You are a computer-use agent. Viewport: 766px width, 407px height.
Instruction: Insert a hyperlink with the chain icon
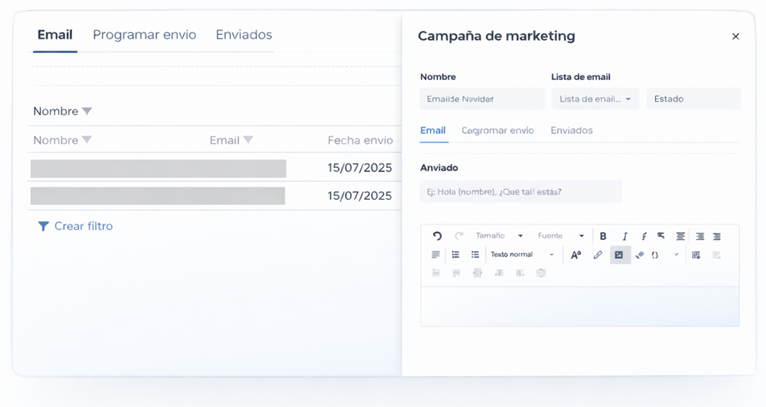click(597, 255)
